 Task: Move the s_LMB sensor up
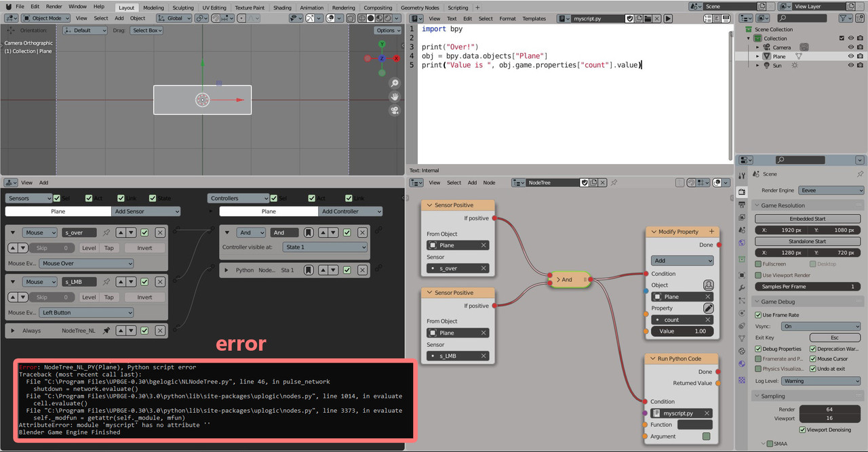[x=121, y=282]
